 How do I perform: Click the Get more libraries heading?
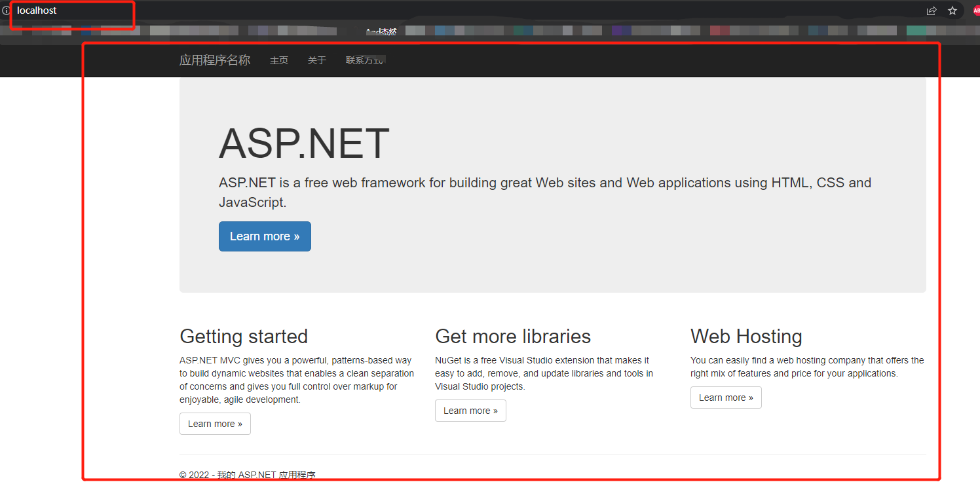[x=513, y=337]
